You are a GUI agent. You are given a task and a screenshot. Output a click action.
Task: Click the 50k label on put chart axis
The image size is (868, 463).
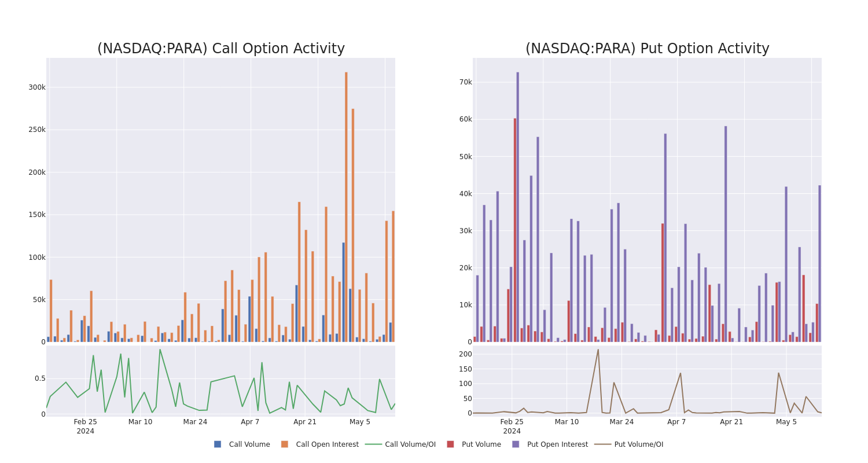[466, 156]
